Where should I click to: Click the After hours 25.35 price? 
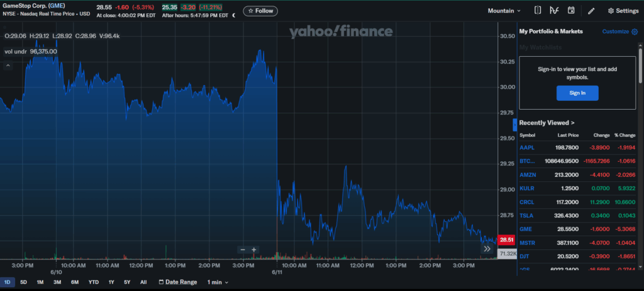click(169, 8)
